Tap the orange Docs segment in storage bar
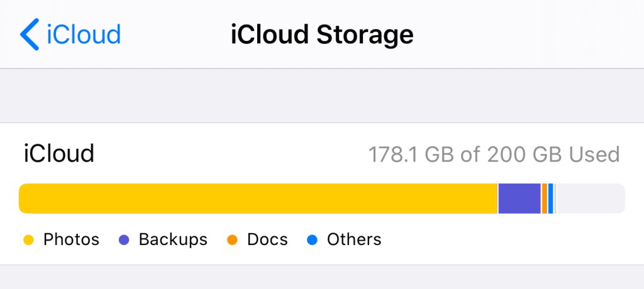 [545, 199]
